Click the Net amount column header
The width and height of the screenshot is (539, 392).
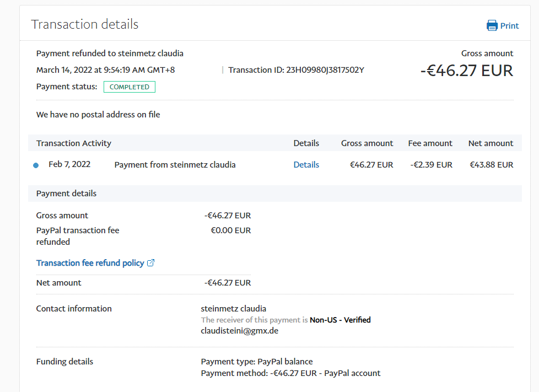[x=491, y=143]
